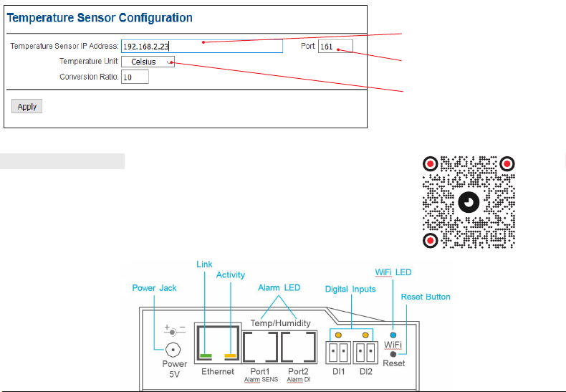Click the Port1 socket in diagram
The width and height of the screenshot is (566, 392).
[260, 347]
